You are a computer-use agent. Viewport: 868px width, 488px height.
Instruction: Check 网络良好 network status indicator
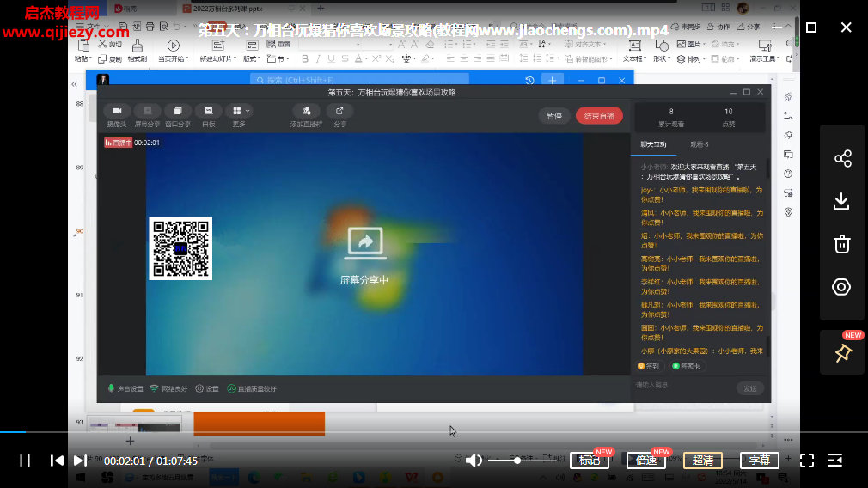pyautogui.click(x=168, y=389)
